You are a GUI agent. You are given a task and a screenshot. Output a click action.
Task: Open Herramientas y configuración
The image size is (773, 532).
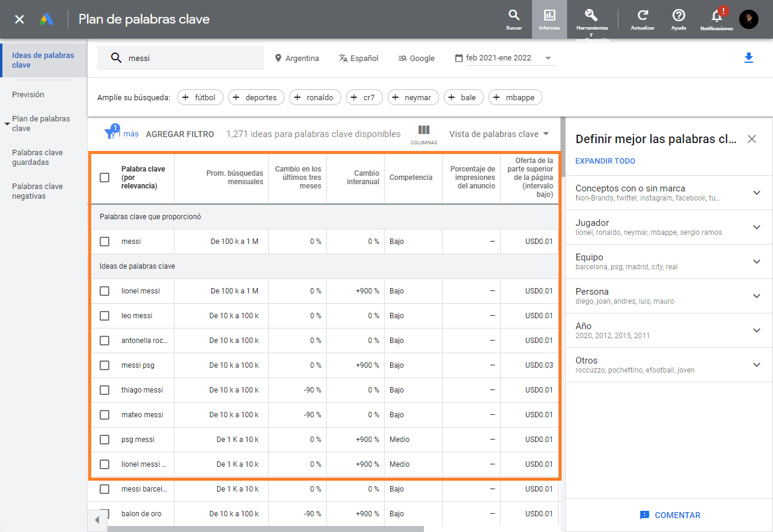point(591,19)
